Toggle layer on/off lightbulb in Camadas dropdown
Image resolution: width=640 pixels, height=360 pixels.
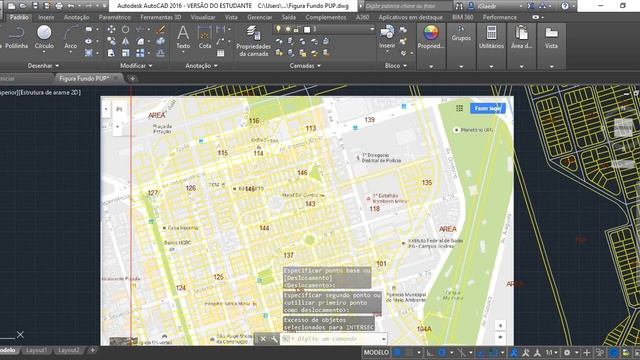278,29
